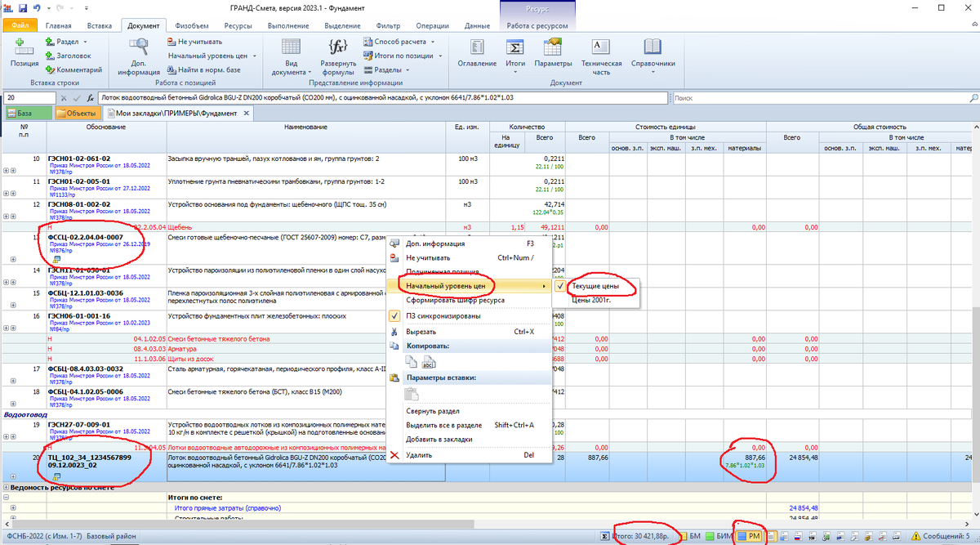
Task: Open Способ расчета dropdown
Action: click(399, 41)
